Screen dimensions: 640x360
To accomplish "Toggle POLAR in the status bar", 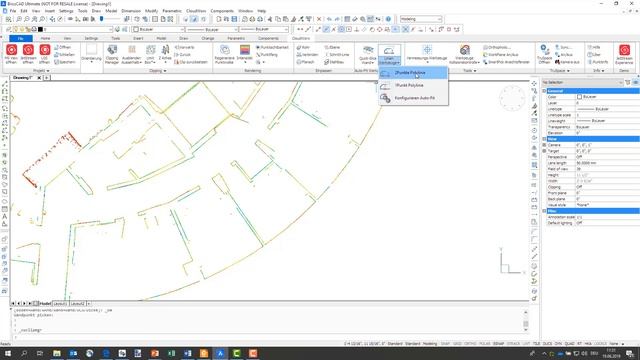I will click(x=484, y=344).
